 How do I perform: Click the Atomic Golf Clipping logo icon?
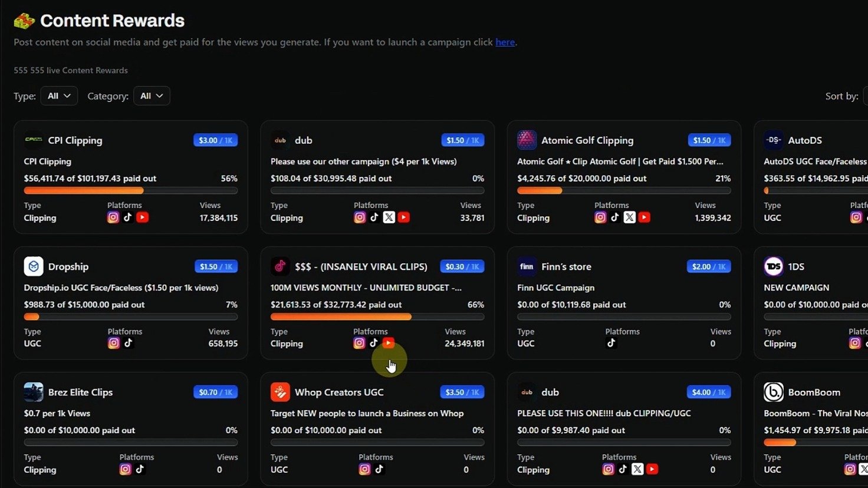[x=527, y=140]
